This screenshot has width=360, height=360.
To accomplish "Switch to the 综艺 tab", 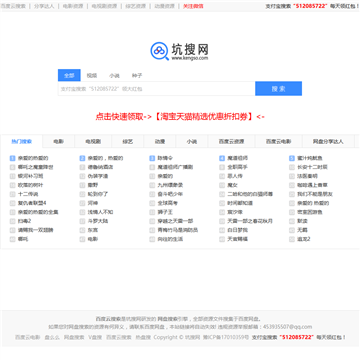I will click(x=127, y=141).
